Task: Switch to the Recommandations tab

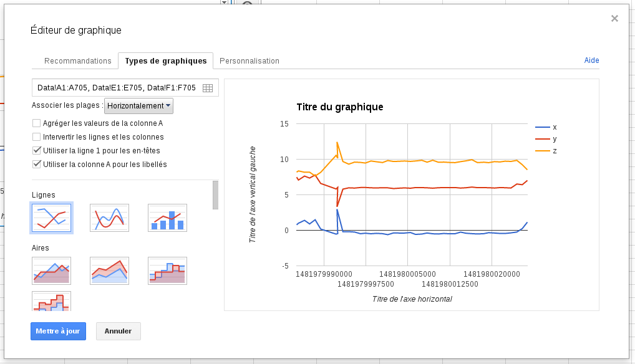Action: [78, 61]
